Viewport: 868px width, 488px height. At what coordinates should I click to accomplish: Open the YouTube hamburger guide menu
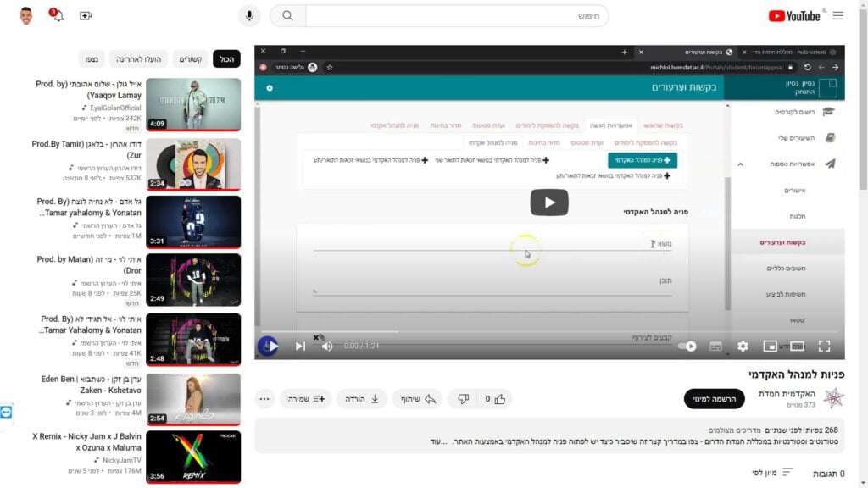(838, 15)
